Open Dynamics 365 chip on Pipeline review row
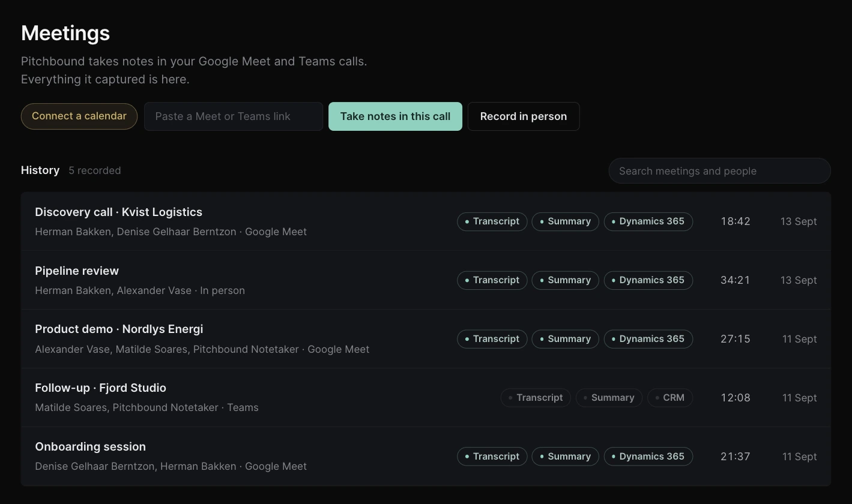Viewport: 852px width, 504px height. tap(648, 280)
